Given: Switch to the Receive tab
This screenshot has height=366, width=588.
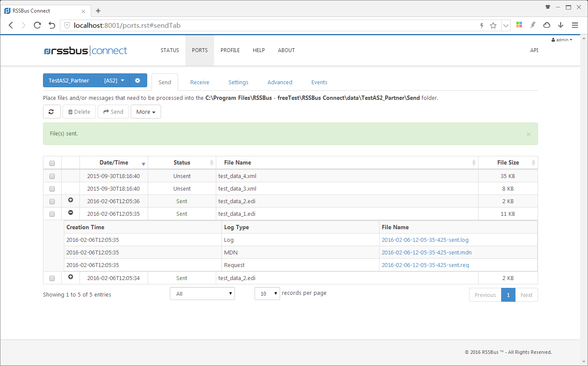Looking at the screenshot, I should tap(200, 82).
